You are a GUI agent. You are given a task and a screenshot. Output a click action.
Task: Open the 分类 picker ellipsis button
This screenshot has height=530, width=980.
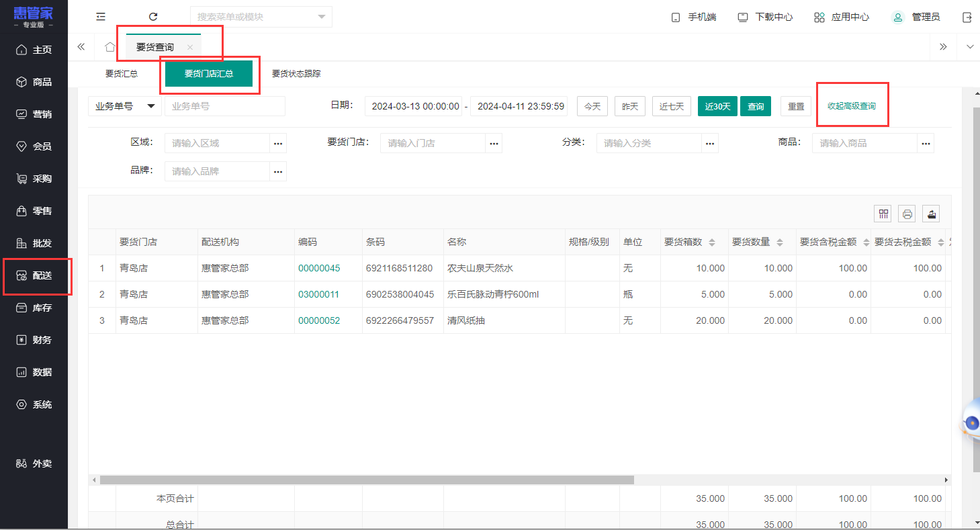point(710,143)
